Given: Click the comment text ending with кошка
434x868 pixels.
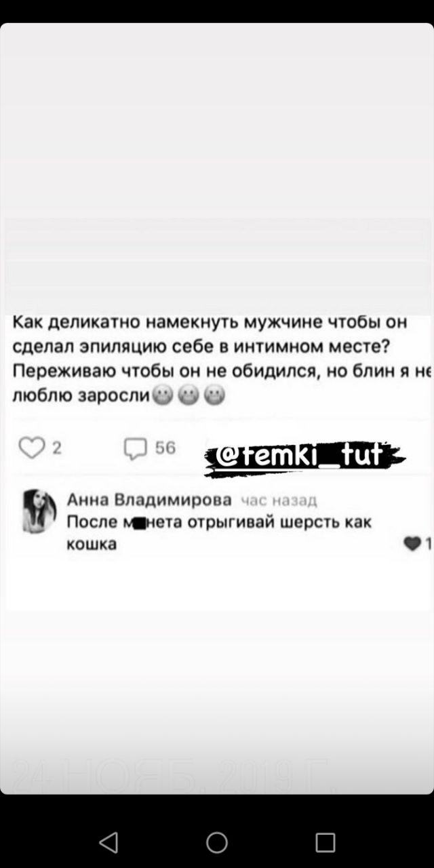Looking at the screenshot, I should [x=219, y=533].
